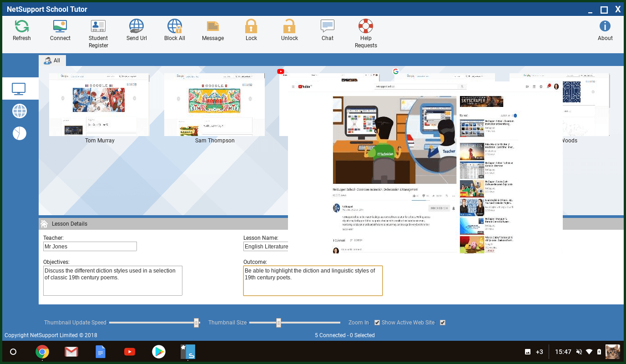Toggle the Show Active Web Site checkbox
The image size is (626, 364).
tap(443, 323)
